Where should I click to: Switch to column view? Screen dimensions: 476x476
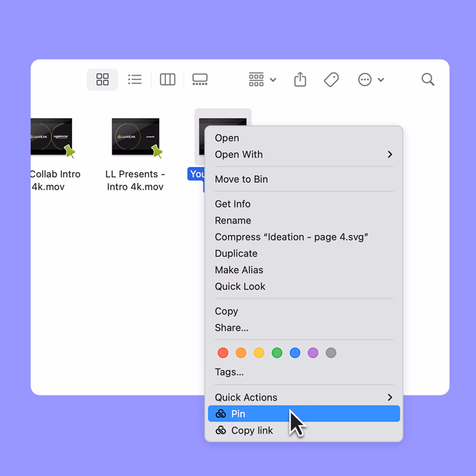click(167, 79)
